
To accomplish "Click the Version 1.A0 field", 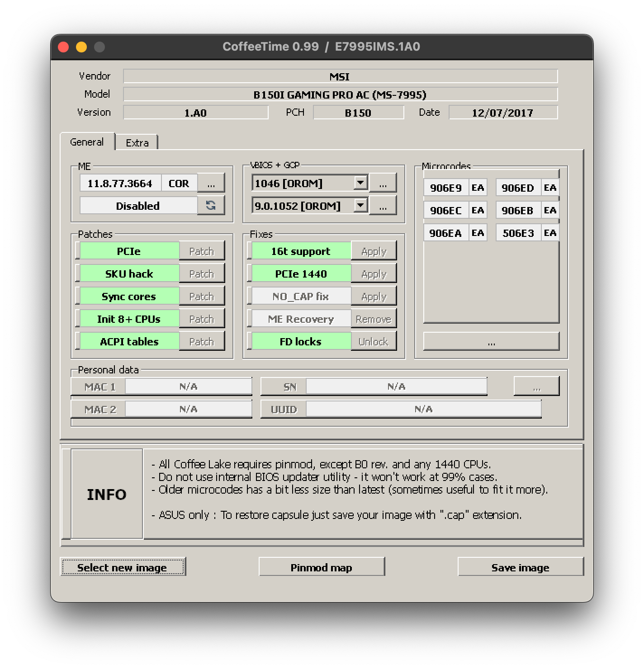I will point(195,113).
